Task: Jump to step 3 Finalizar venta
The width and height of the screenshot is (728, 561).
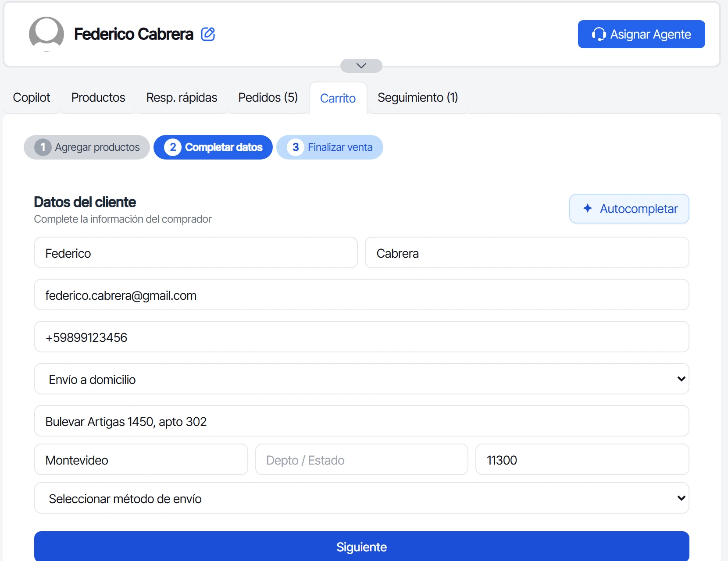Action: tap(330, 147)
